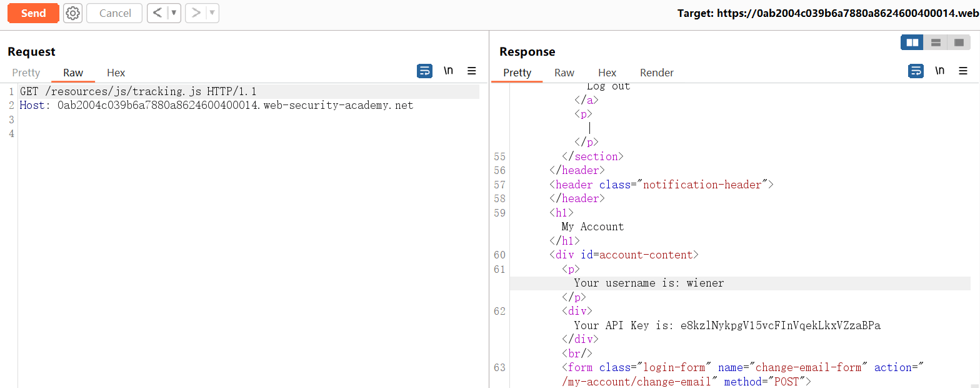Toggle word wrap icon in Request panel
Image resolution: width=980 pixels, height=388 pixels.
click(x=424, y=71)
